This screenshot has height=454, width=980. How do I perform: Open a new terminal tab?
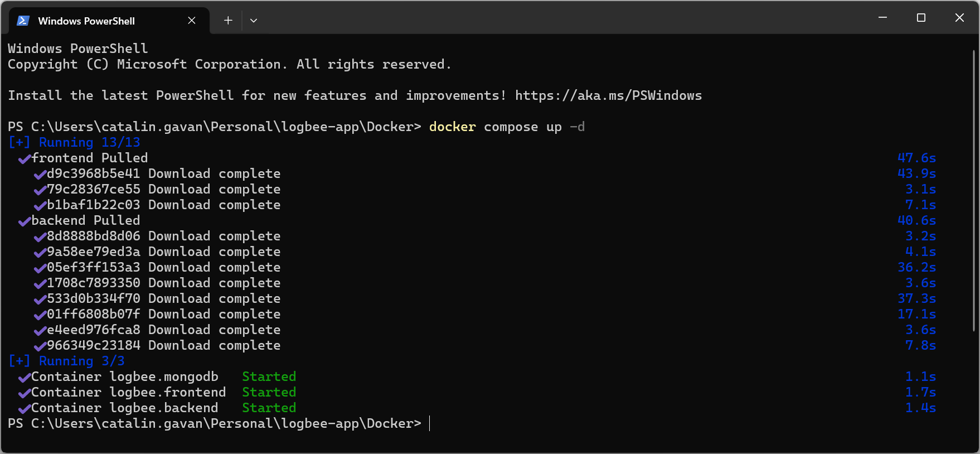(228, 21)
